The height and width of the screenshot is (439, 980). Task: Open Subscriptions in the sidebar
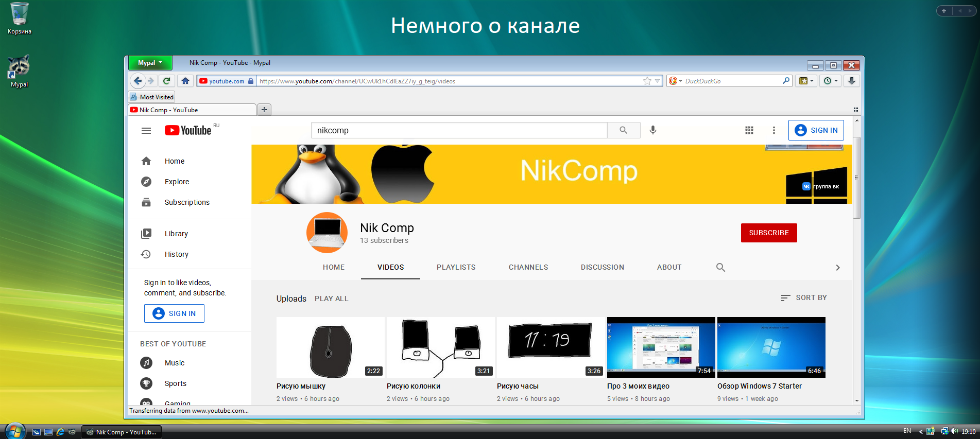(190, 202)
